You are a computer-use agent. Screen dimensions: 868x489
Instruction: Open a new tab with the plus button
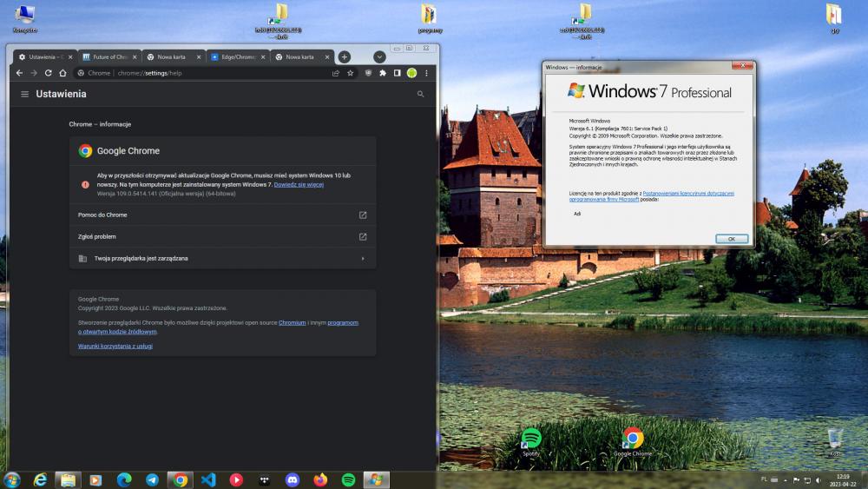click(x=345, y=56)
